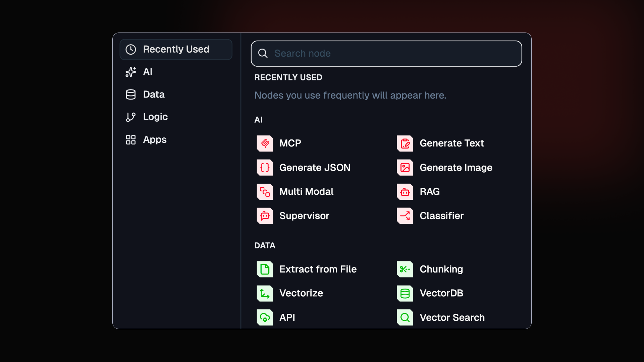Add the Vectorize node
The height and width of the screenshot is (362, 644).
click(x=301, y=293)
